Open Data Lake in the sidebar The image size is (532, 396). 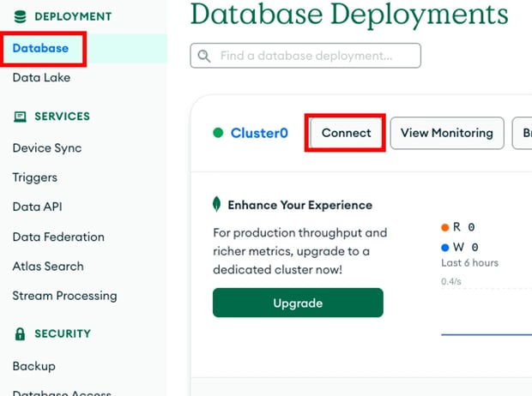(x=41, y=78)
